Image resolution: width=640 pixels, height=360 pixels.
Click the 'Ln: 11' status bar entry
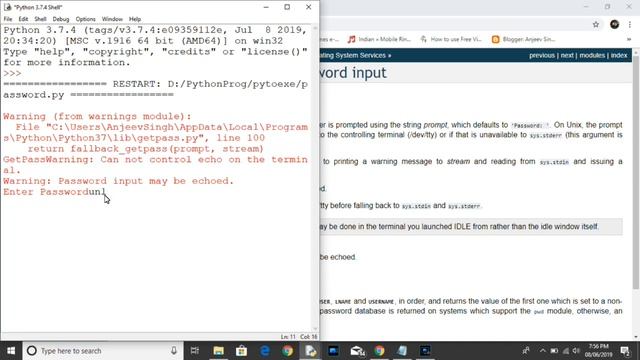288,337
